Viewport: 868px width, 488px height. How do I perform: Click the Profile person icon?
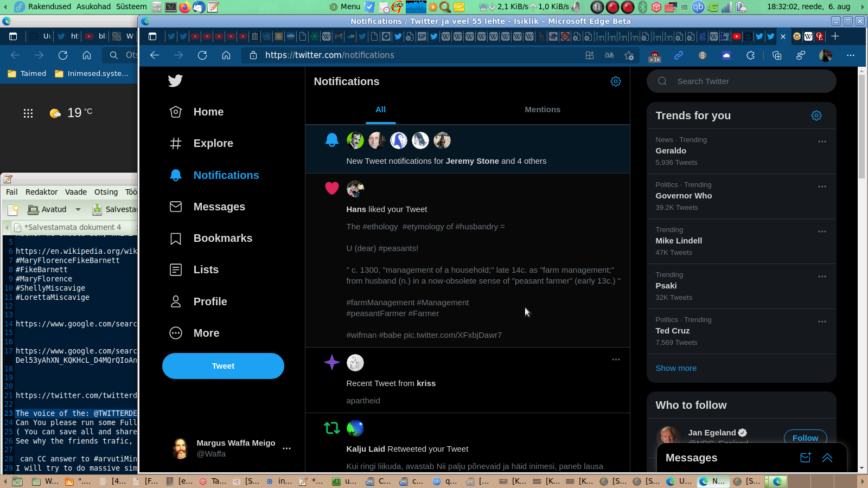click(x=176, y=301)
